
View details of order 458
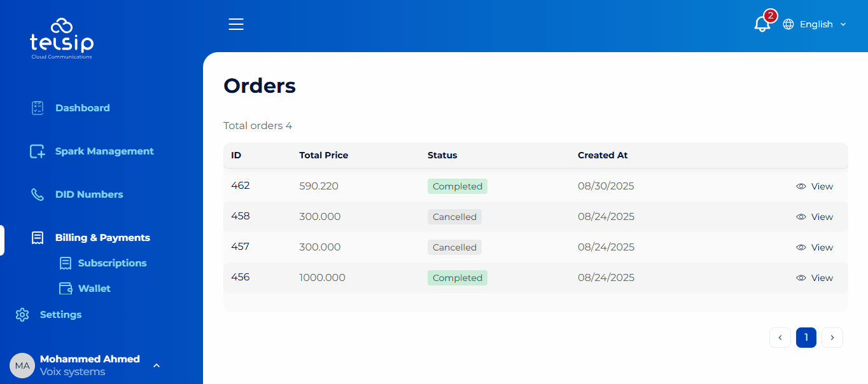tap(815, 217)
